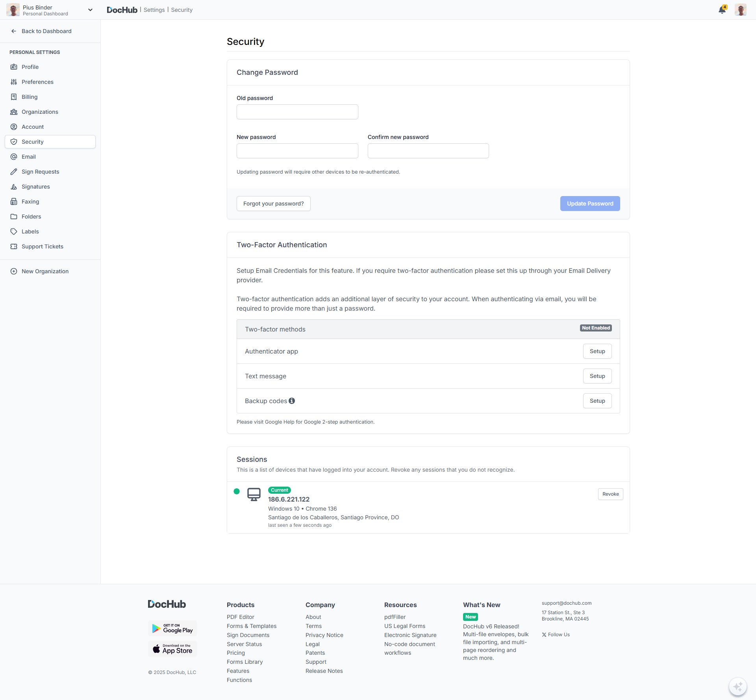
Task: Click the Google Play store badge
Action: tap(172, 628)
